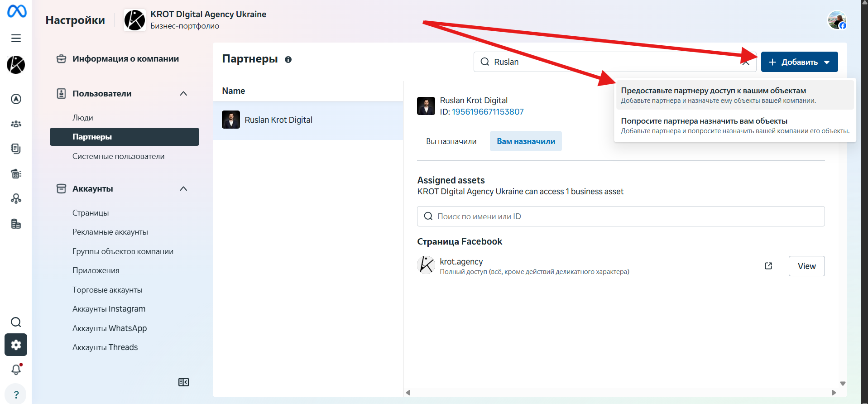Click the View button for krot.agency
Viewport: 868px width, 404px height.
(806, 266)
